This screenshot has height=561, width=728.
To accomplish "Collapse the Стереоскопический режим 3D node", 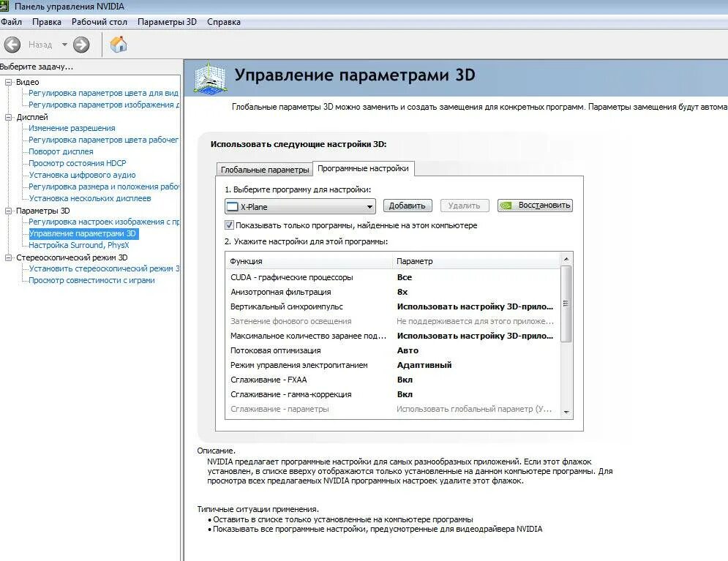I will tap(8, 257).
